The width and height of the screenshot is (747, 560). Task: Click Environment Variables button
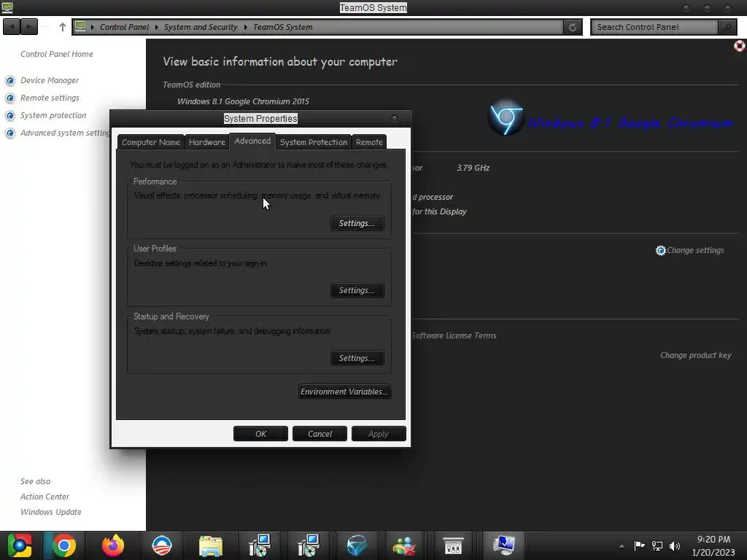[344, 392]
